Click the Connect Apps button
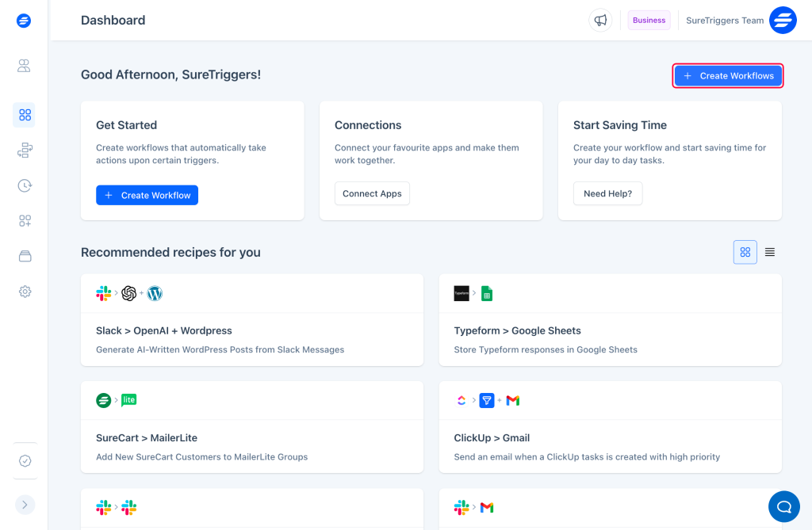Screen dimensions: 812x530 click(372, 193)
